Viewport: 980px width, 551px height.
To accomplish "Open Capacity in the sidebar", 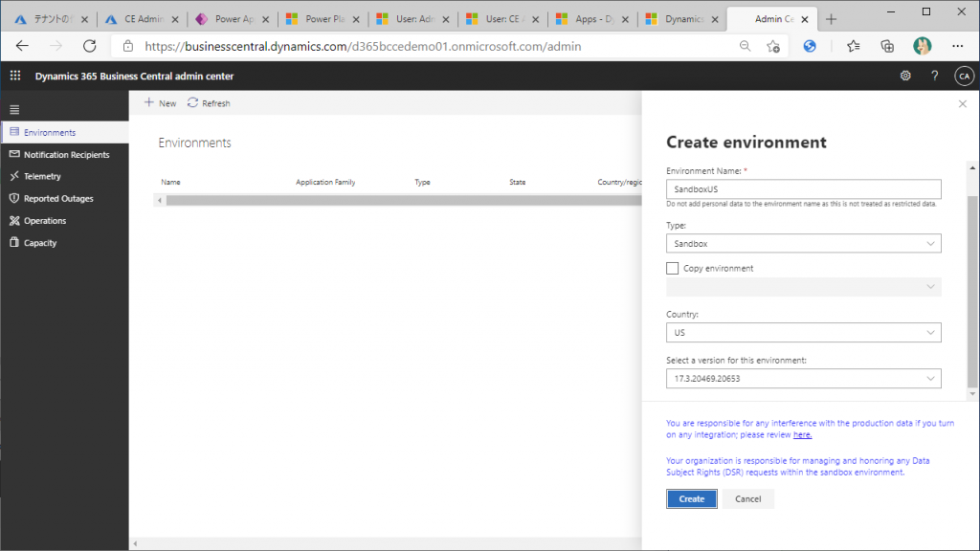I will pyautogui.click(x=65, y=242).
